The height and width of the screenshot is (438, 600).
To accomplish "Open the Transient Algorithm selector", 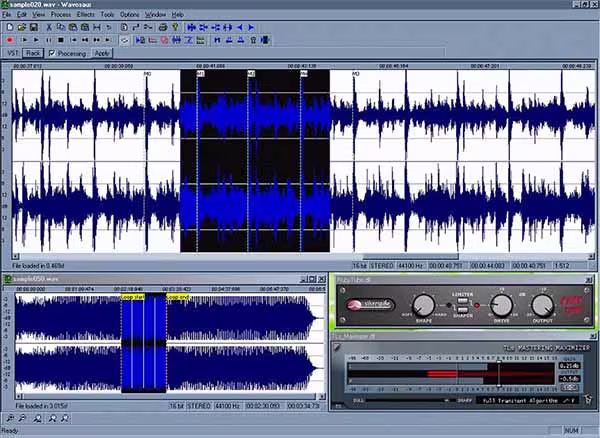I will [528, 401].
